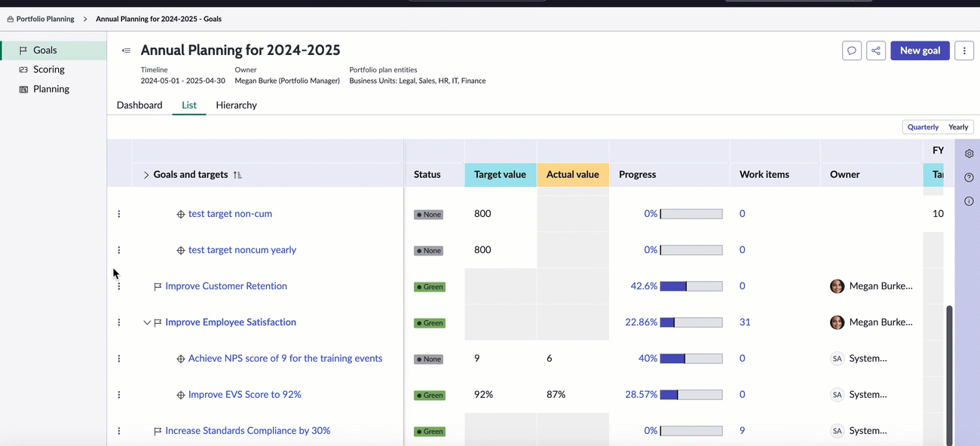The height and width of the screenshot is (446, 980).
Task: Switch to the Hierarchy tab
Action: (x=237, y=105)
